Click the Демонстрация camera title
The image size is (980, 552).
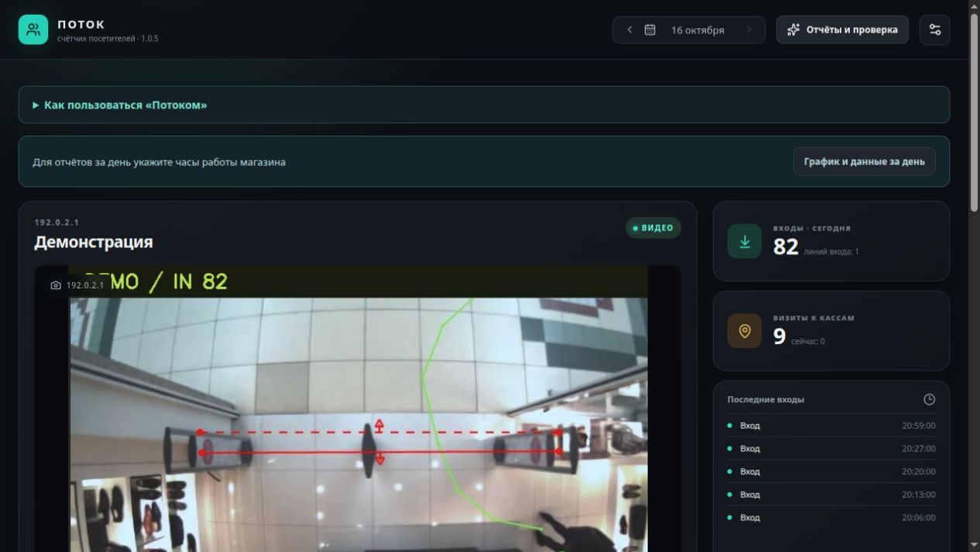click(x=94, y=242)
